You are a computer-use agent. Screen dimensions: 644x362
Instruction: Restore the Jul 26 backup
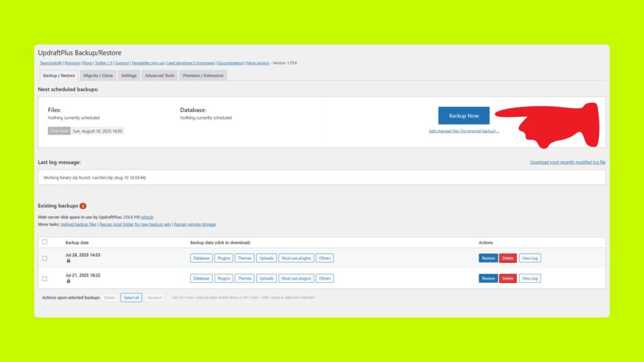tap(488, 258)
